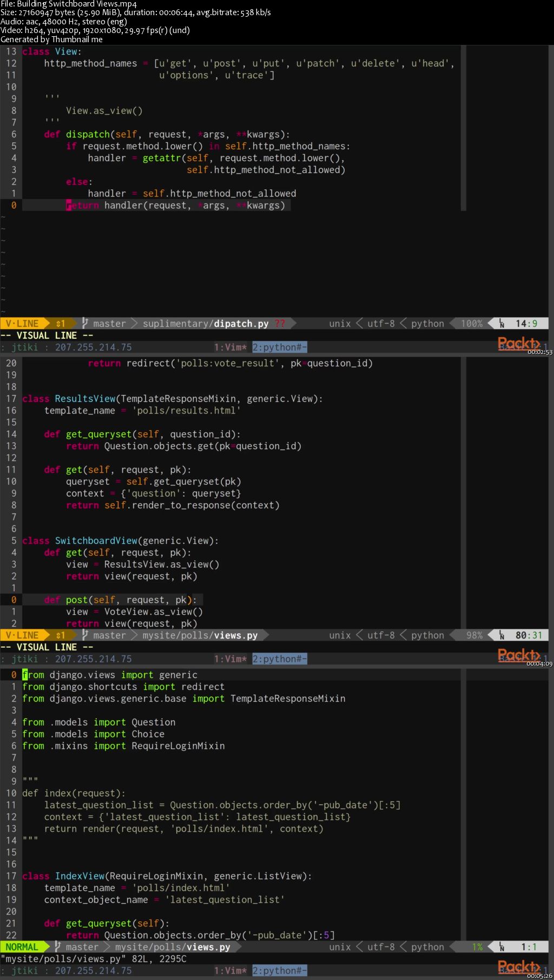Click the "class SwitchboardView(generic.View):" line
The width and height of the screenshot is (554, 980).
click(121, 541)
